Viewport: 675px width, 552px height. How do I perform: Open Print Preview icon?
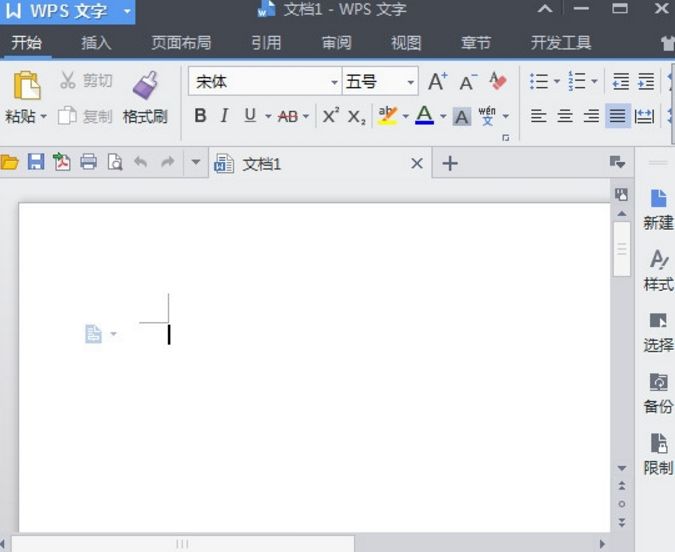(x=115, y=162)
